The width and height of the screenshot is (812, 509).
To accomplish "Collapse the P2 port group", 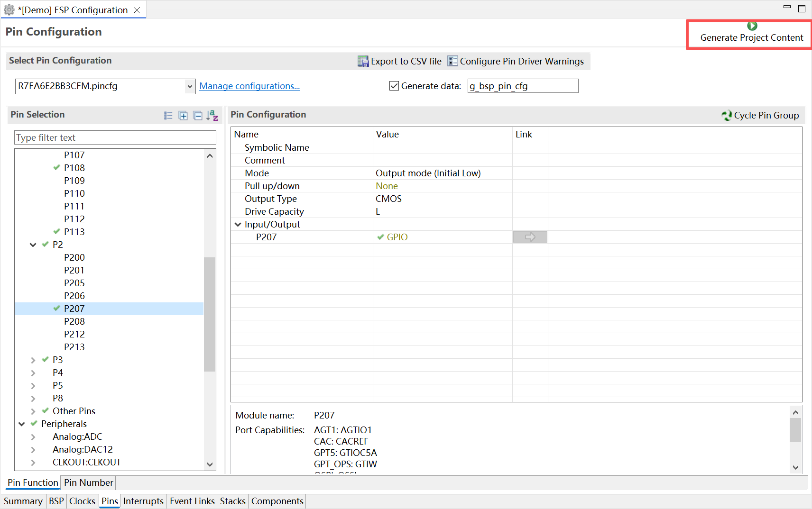I will click(x=33, y=245).
